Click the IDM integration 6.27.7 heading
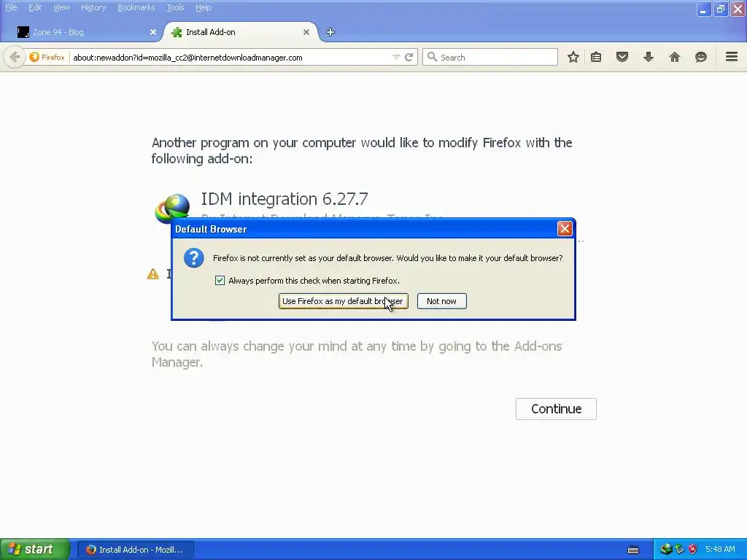Image resolution: width=747 pixels, height=560 pixels. (x=285, y=198)
